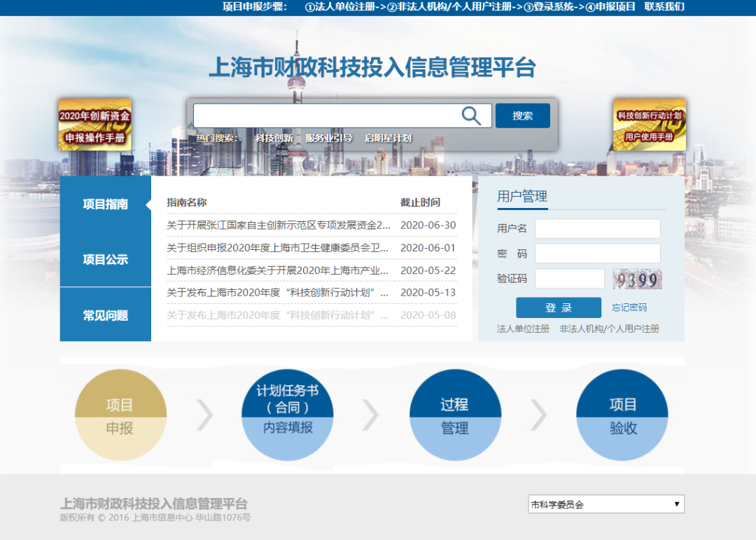This screenshot has height=540, width=756.
Task: Click 联系我们 in the top bar
Action: [x=664, y=7]
